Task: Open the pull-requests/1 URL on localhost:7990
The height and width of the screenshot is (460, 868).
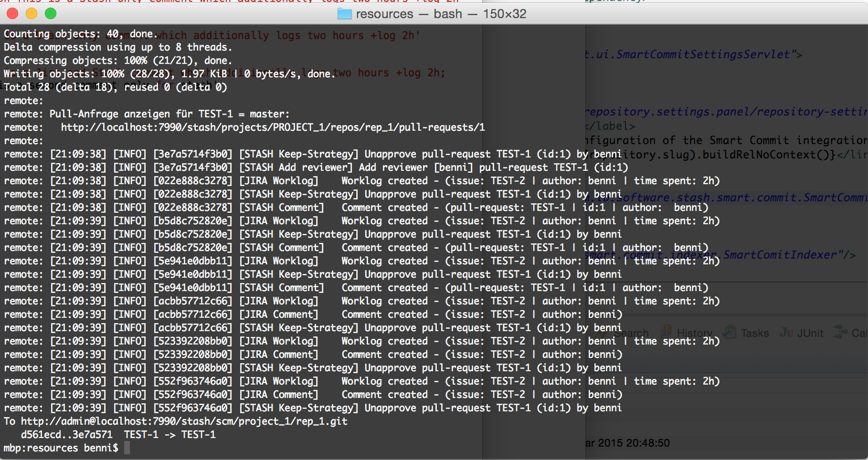Action: point(273,127)
